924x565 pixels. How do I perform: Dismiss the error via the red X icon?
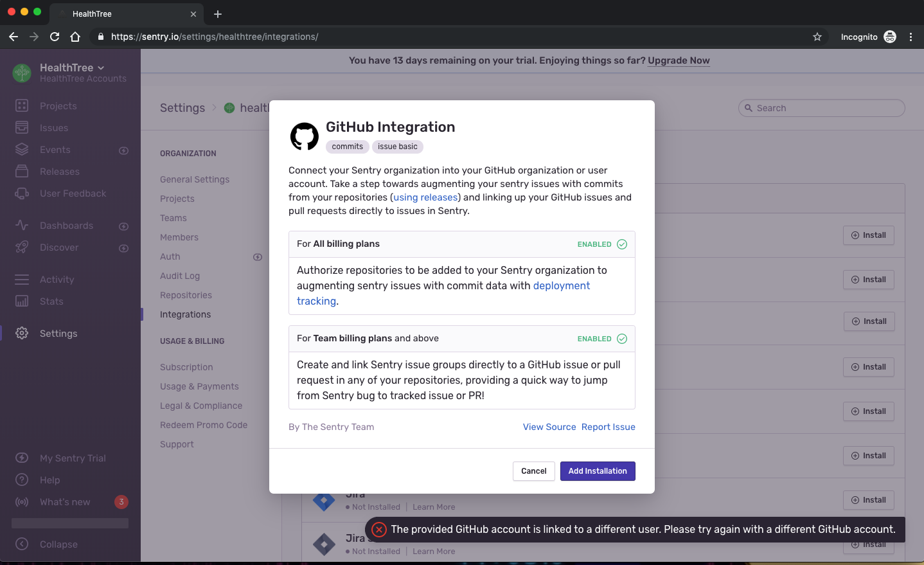tap(378, 529)
